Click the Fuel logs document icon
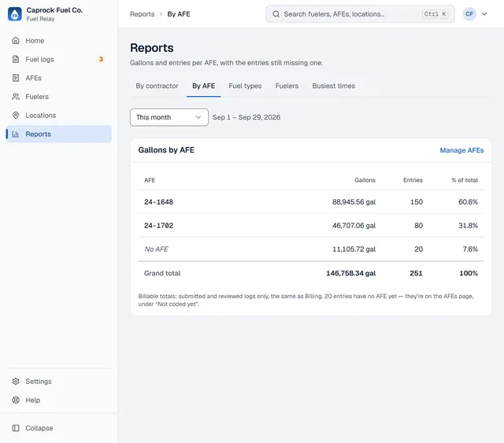504x443 pixels. pyautogui.click(x=16, y=59)
